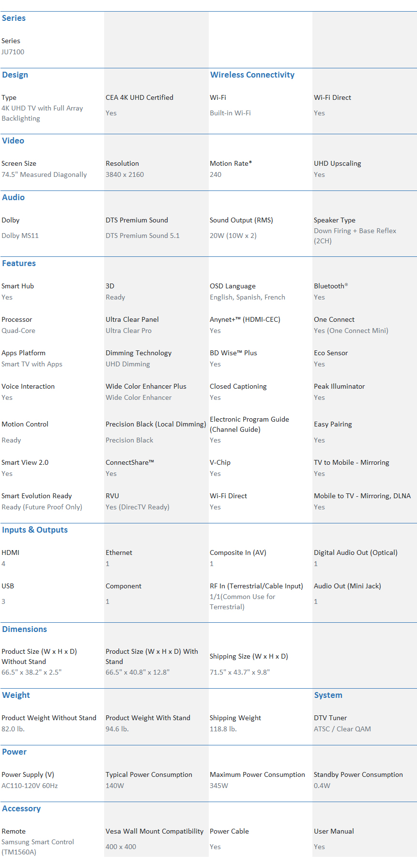The width and height of the screenshot is (417, 868).
Task: Select the DTS Premium Sound 5.1 value
Action: [x=142, y=236]
